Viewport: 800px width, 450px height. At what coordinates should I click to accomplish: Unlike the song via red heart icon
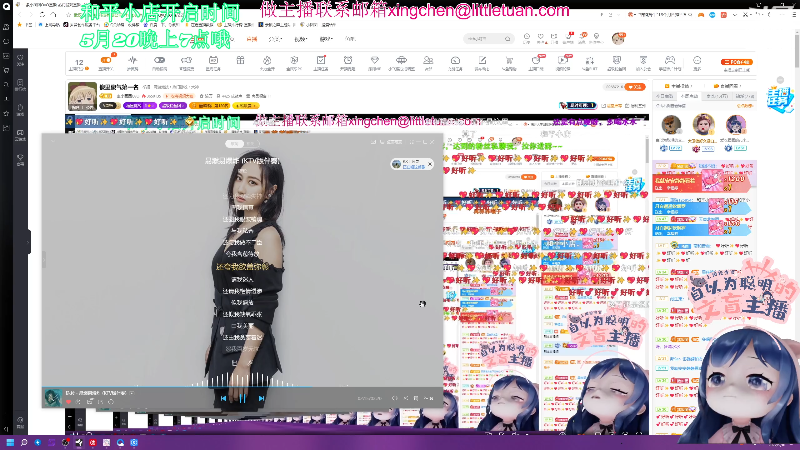pyautogui.click(x=69, y=402)
